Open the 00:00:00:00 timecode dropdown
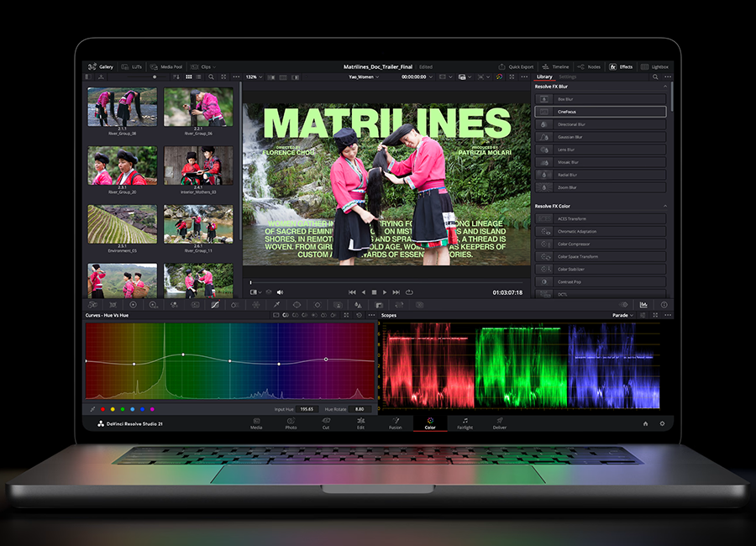 pos(417,76)
